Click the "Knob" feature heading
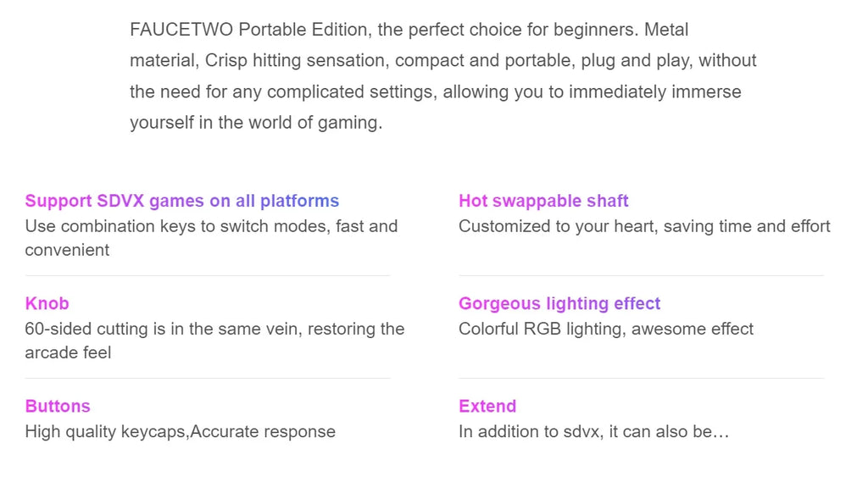This screenshot has width=868, height=482. coord(47,303)
